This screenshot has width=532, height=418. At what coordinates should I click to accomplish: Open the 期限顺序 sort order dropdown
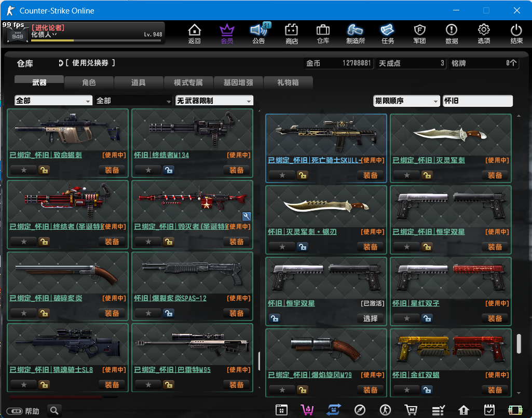tap(406, 101)
